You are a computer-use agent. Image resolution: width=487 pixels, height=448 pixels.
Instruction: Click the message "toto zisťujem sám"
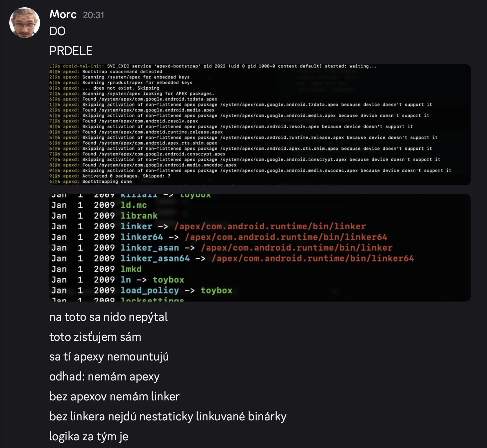[x=95, y=337]
